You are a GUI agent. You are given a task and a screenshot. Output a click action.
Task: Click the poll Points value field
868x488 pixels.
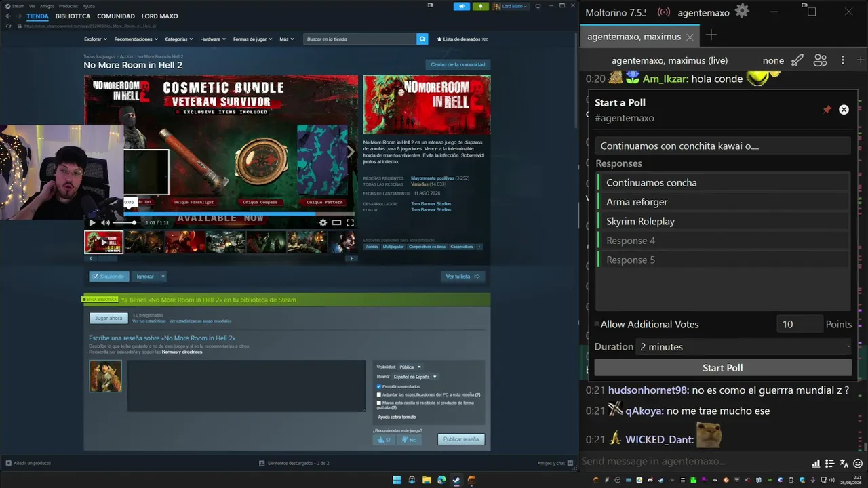coord(800,325)
